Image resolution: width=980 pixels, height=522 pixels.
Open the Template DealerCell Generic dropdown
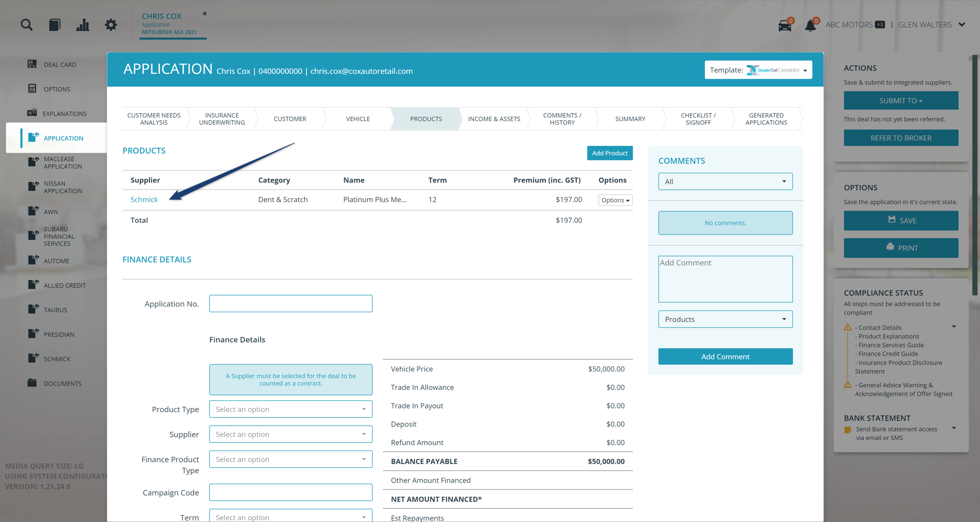click(758, 70)
